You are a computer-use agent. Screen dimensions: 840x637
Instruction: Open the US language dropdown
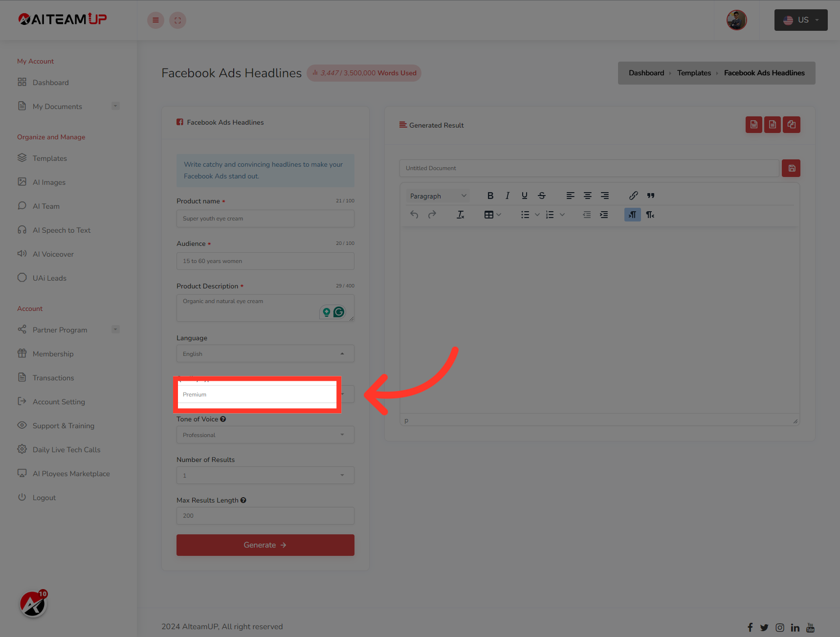801,20
